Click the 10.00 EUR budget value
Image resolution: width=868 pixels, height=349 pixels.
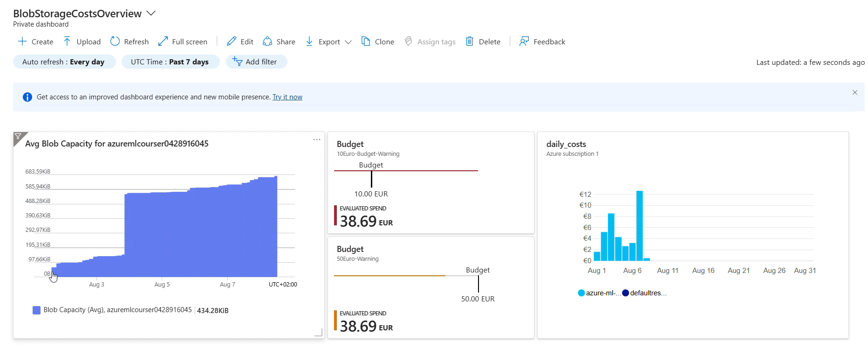pyautogui.click(x=371, y=194)
